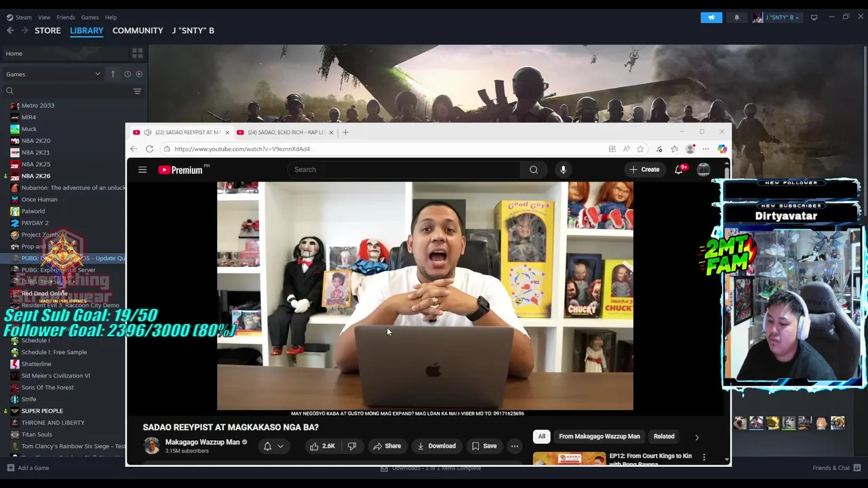The width and height of the screenshot is (868, 488).
Task: Add page to browser favorites star
Action: tap(640, 149)
